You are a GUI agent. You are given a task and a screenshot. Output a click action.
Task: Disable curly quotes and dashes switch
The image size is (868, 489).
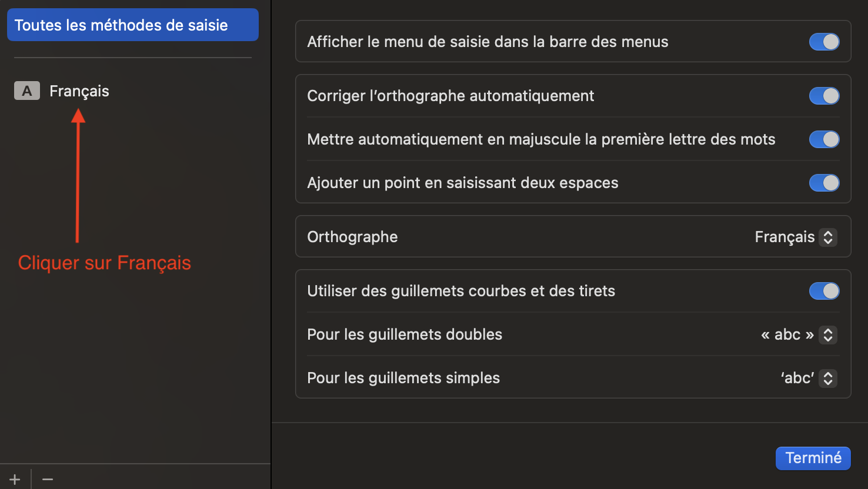tap(824, 291)
